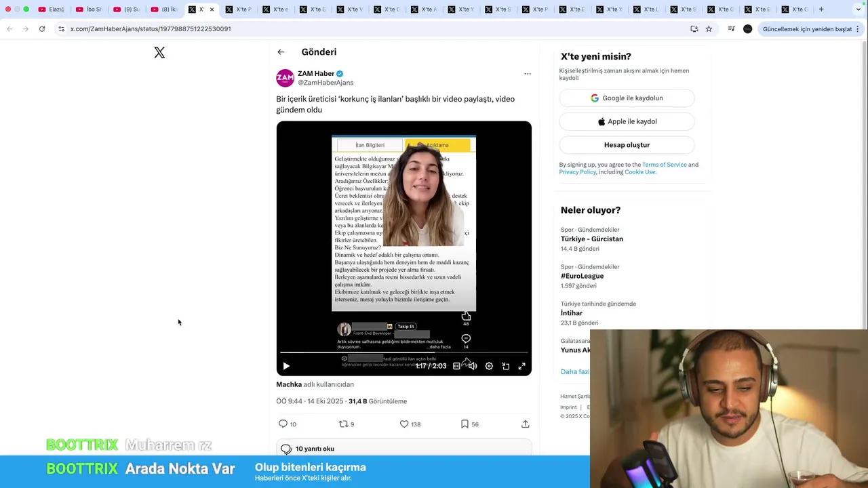868x488 pixels.
Task: Open the Chrome profile avatar
Action: 747,29
